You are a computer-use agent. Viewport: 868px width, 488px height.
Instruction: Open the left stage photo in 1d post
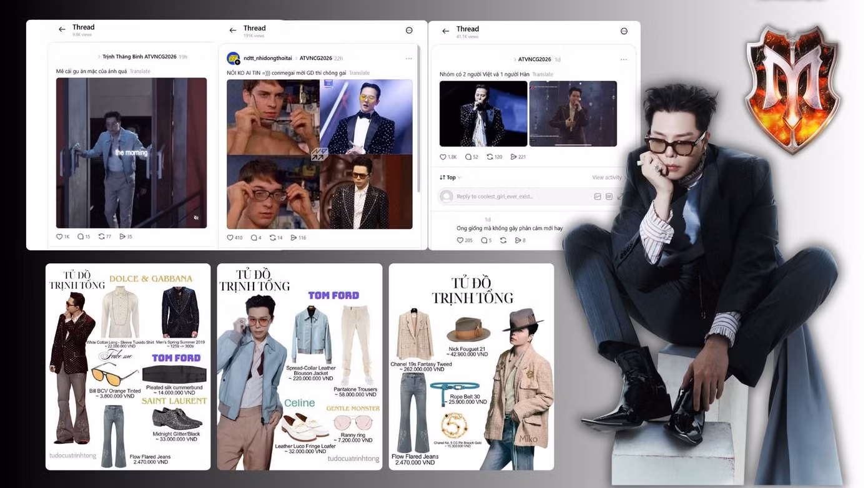(x=483, y=114)
